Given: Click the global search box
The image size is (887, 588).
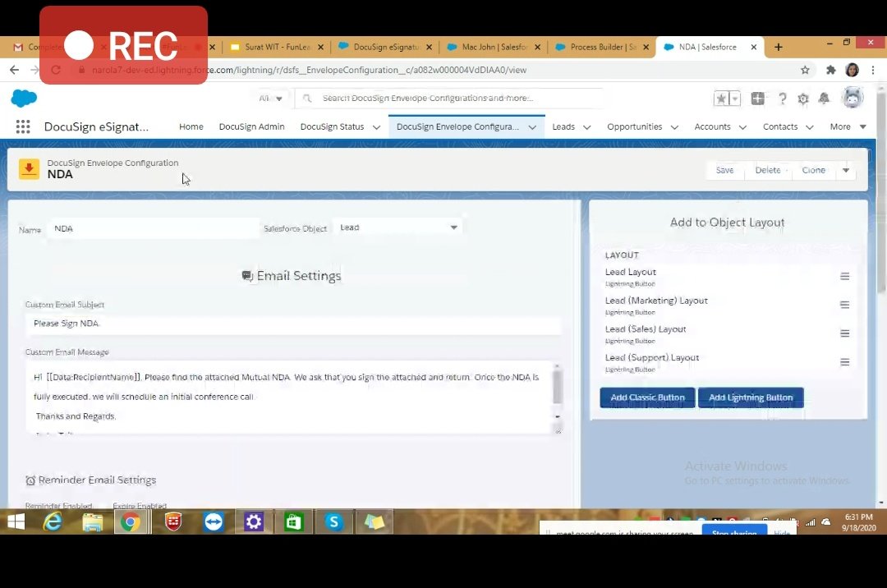Looking at the screenshot, I should point(450,99).
